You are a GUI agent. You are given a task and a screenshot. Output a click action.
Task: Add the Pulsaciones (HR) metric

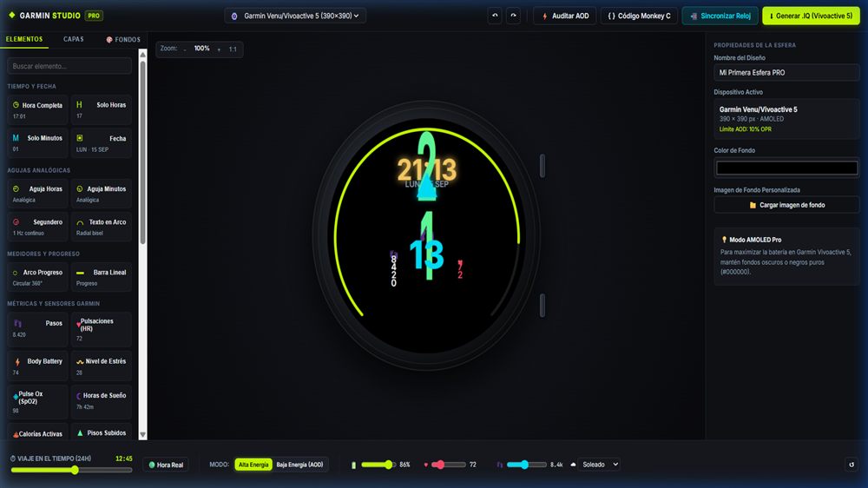102,329
